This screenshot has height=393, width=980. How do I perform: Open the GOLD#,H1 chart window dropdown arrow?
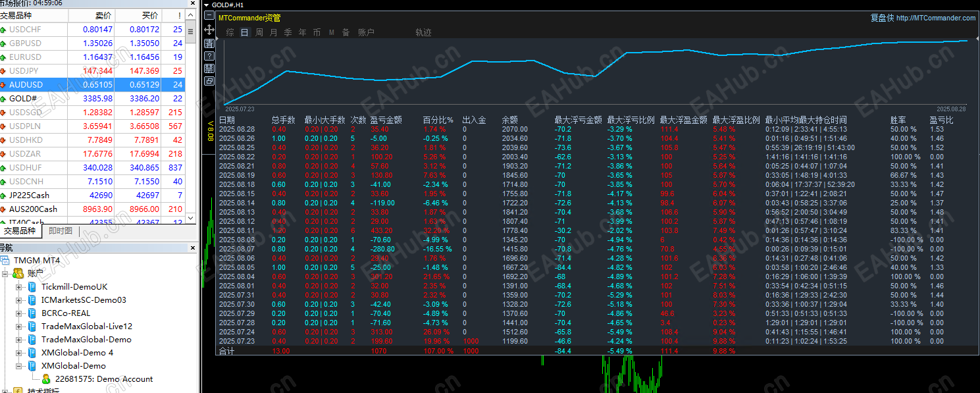point(207,5)
